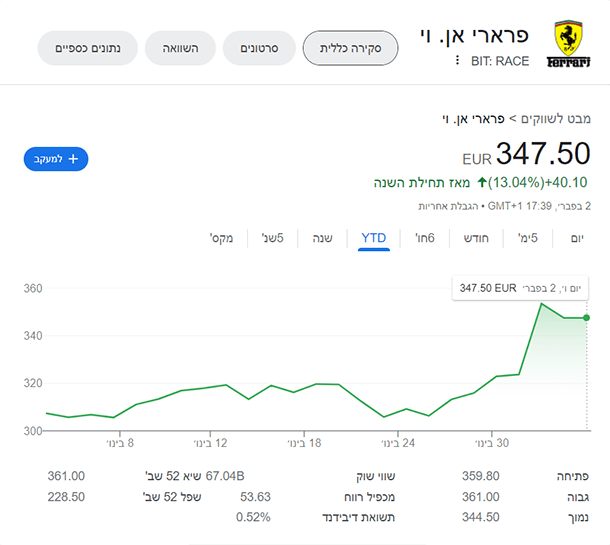Select the יום one-day range
Viewport: 610px width, 545px height.
tap(577, 238)
